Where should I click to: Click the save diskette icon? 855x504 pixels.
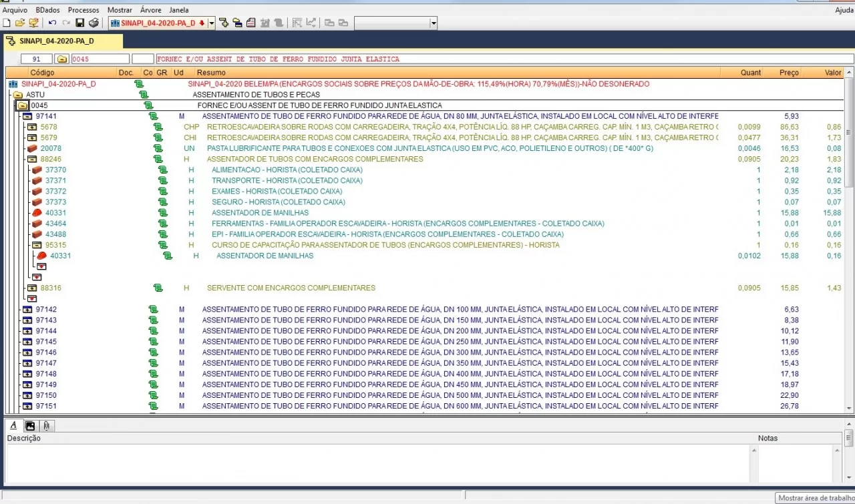(80, 23)
